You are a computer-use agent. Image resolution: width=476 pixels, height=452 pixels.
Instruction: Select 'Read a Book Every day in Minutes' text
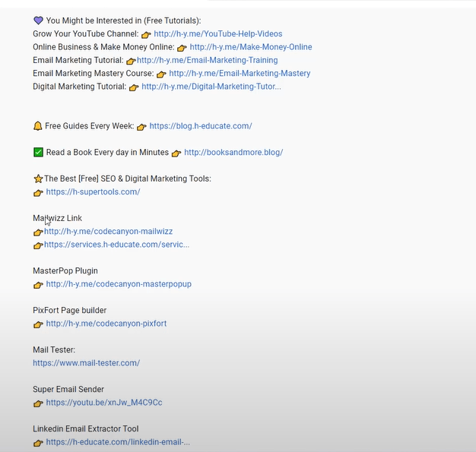107,152
